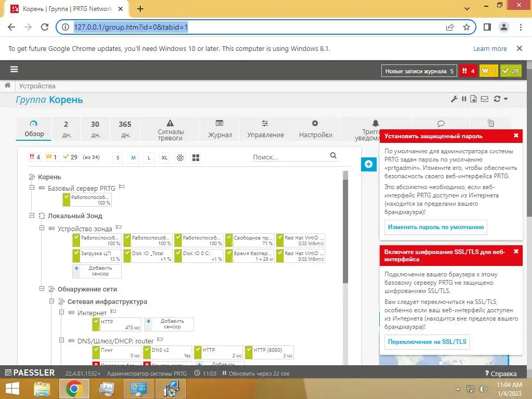
Task: Collapse the DNS/Шлюз/DHCP: router node
Action: click(x=61, y=340)
